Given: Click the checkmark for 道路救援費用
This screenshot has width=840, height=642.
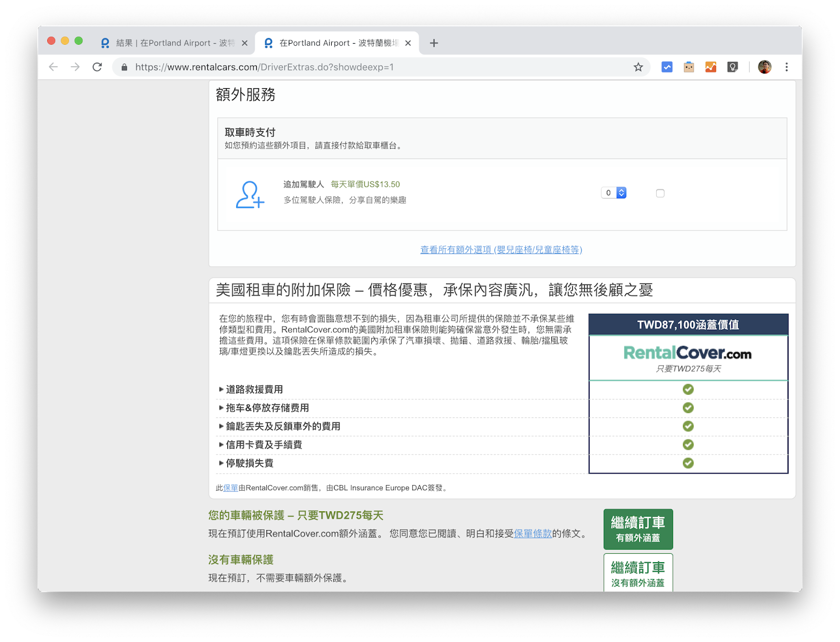Looking at the screenshot, I should click(x=688, y=389).
